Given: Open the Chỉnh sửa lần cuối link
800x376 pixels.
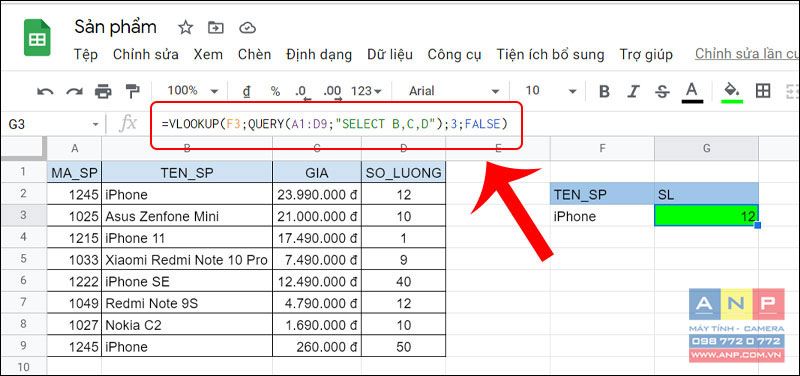Looking at the screenshot, I should 747,54.
